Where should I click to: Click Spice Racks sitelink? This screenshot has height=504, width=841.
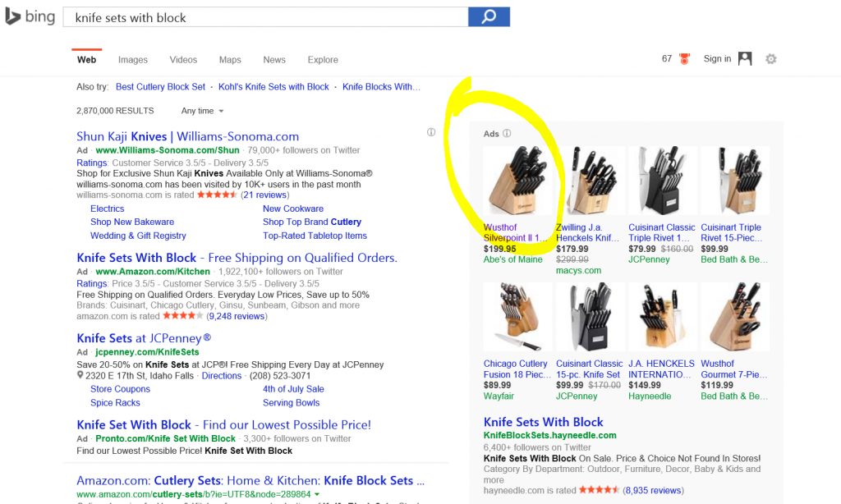pyautogui.click(x=115, y=403)
